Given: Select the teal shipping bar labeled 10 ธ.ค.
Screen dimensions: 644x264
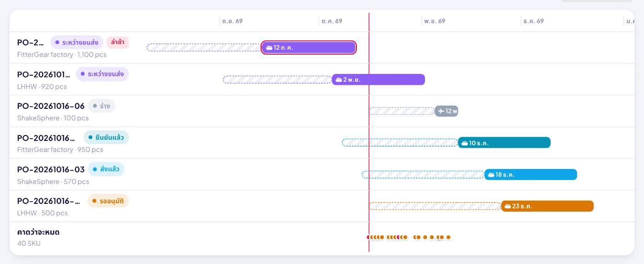Looking at the screenshot, I should 504,143.
